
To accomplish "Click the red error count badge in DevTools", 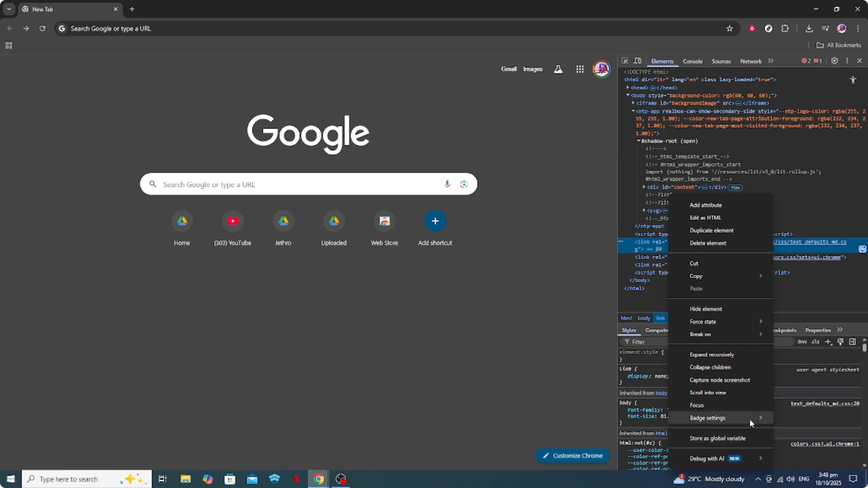I will pyautogui.click(x=806, y=61).
